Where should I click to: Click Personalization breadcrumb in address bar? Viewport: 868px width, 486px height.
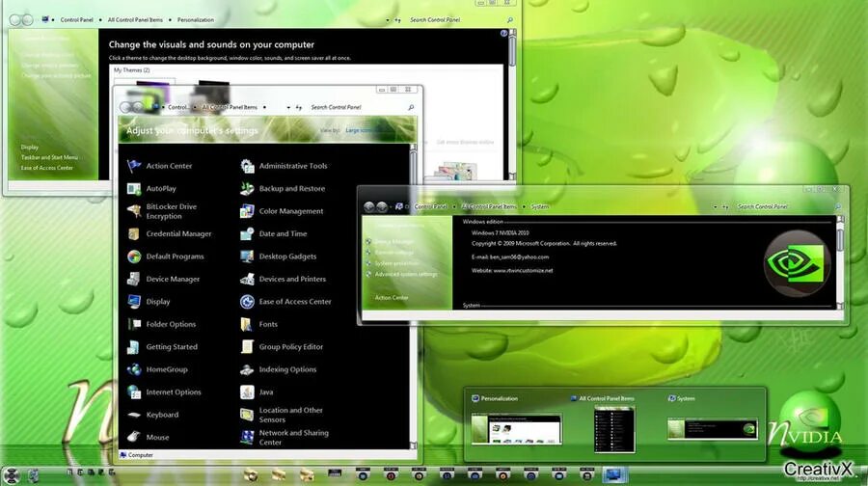click(x=196, y=20)
